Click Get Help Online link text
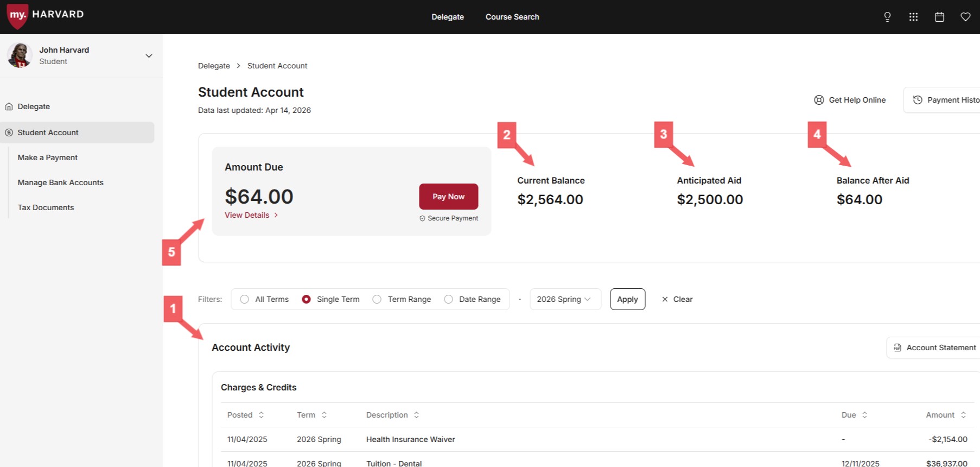 click(857, 100)
